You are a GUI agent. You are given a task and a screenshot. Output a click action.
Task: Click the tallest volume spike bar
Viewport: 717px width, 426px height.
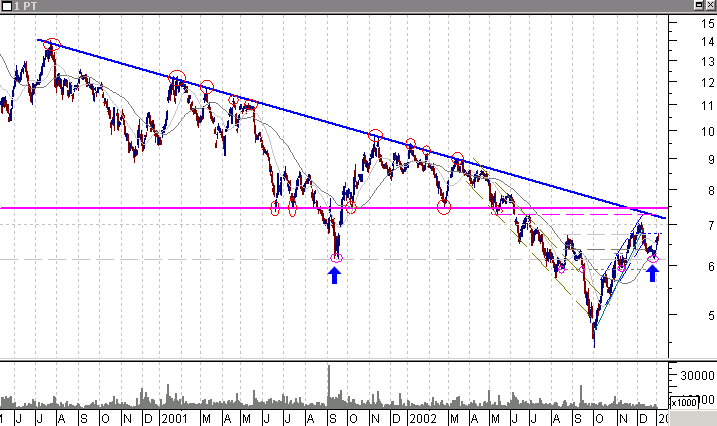coord(329,386)
